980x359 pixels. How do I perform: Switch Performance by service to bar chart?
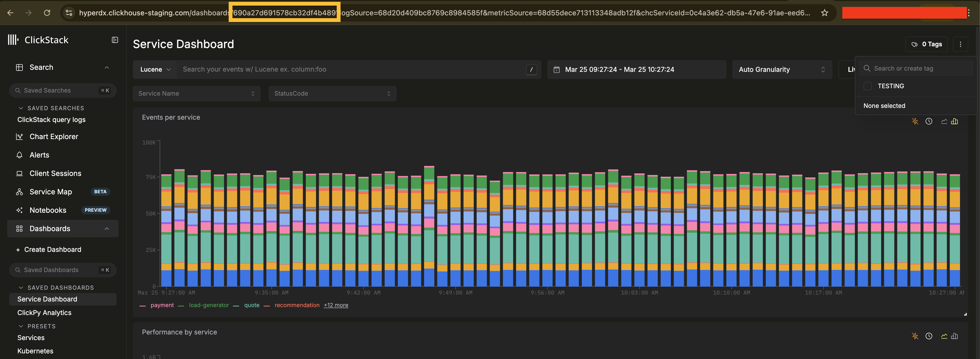pyautogui.click(x=954, y=336)
